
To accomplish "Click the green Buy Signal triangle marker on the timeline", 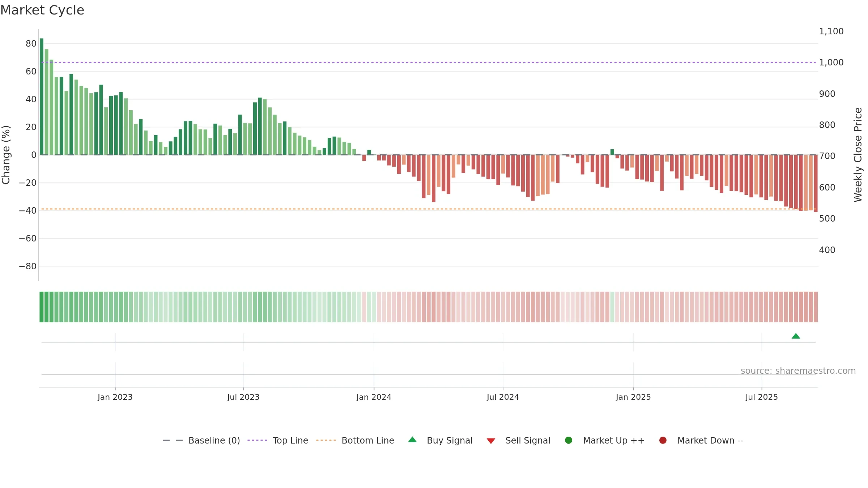I will (796, 336).
